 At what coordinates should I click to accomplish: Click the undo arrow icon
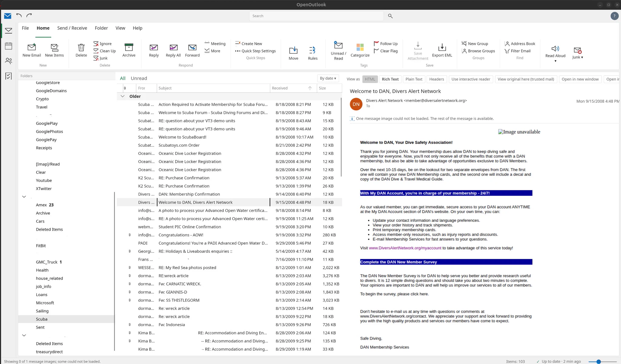tap(19, 15)
